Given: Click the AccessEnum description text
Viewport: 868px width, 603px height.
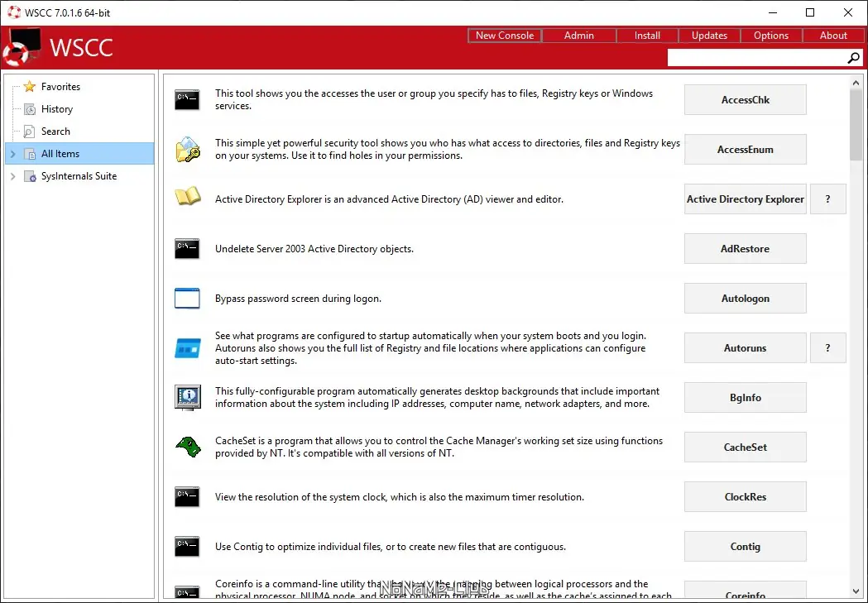Looking at the screenshot, I should pos(448,150).
